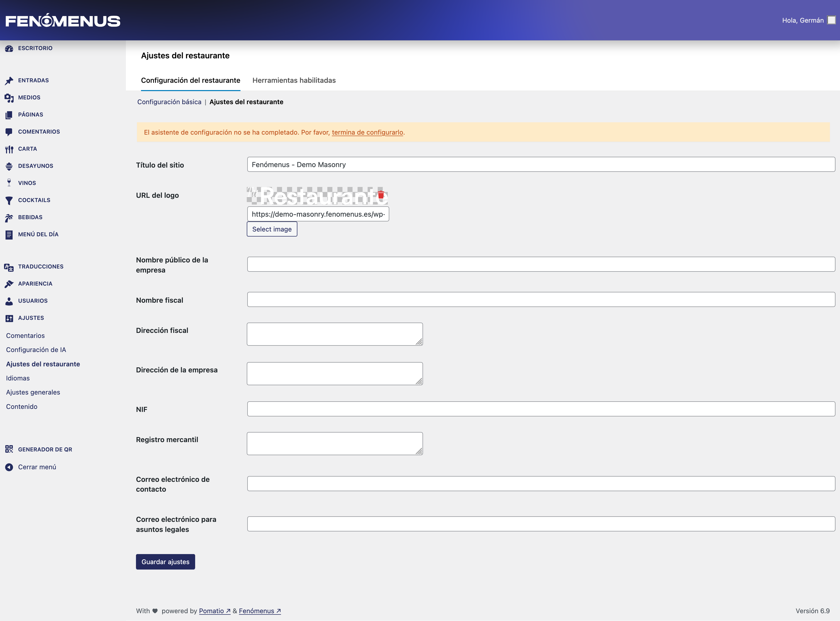Open Configuración de IA submenu item
Image resolution: width=840 pixels, height=621 pixels.
coord(36,350)
